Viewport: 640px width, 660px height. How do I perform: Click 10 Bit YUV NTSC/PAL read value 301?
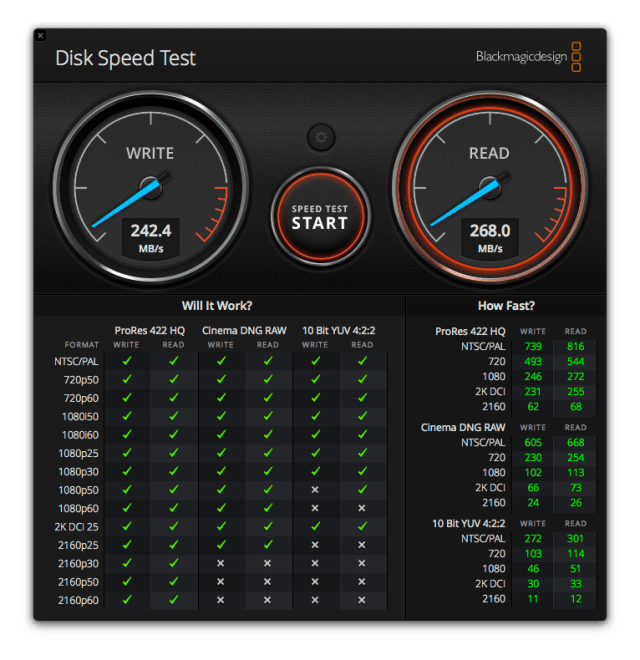pyautogui.click(x=575, y=538)
